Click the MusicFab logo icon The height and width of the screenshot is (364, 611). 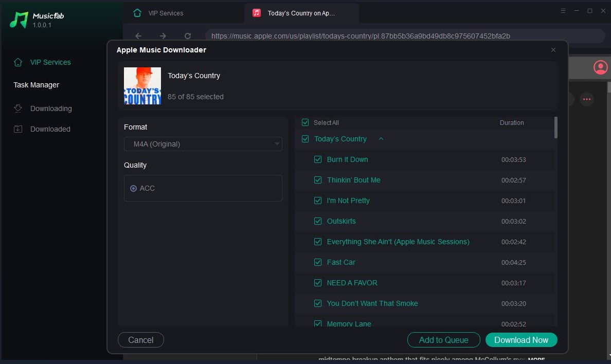pos(19,20)
